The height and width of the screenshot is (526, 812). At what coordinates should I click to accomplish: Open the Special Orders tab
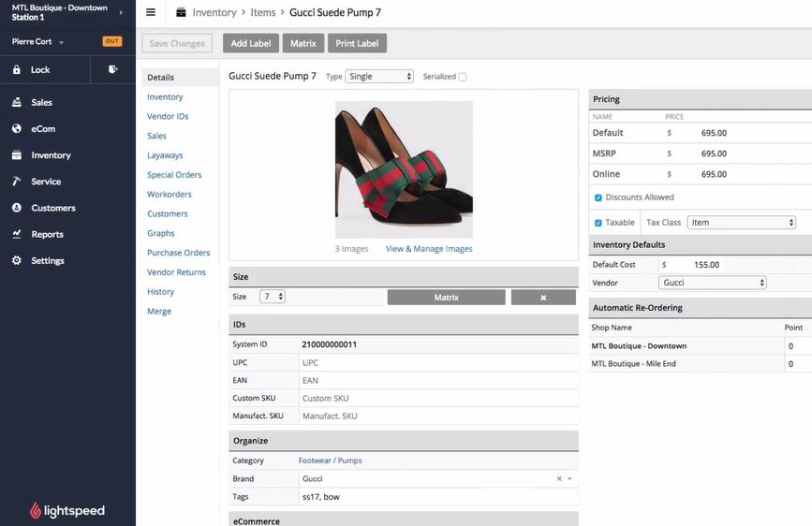[174, 175]
